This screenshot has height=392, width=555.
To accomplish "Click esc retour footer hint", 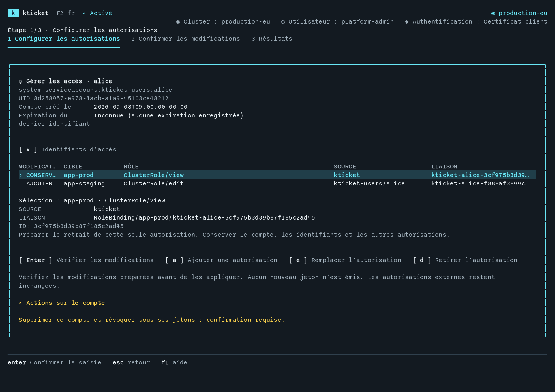I will [131, 362].
